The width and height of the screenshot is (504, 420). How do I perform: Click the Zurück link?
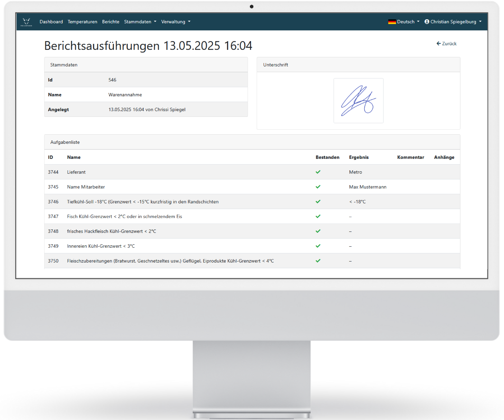pos(449,43)
